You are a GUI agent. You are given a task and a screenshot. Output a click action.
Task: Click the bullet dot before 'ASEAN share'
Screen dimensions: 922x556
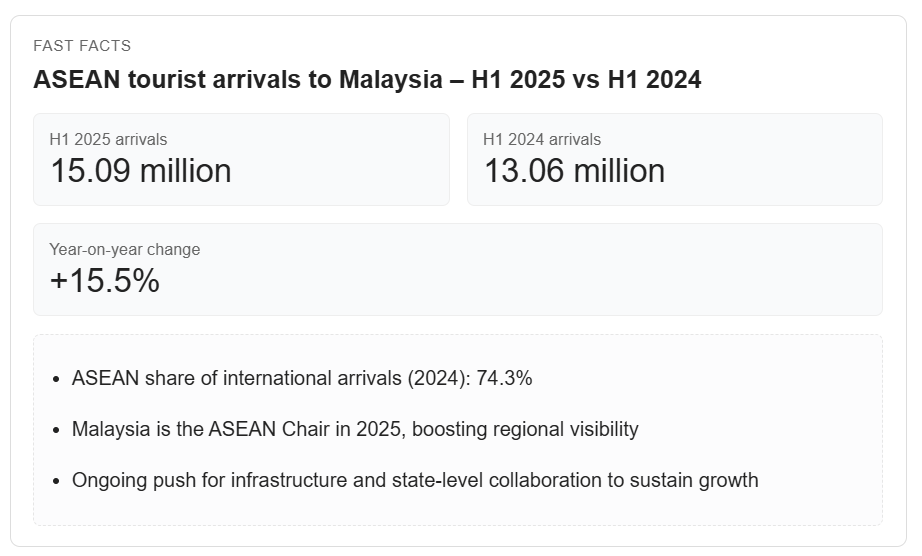coord(56,379)
